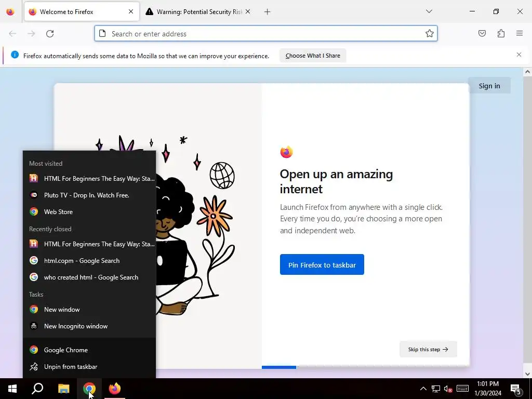Select New Incognito window task
The height and width of the screenshot is (399, 532).
pos(89,326)
